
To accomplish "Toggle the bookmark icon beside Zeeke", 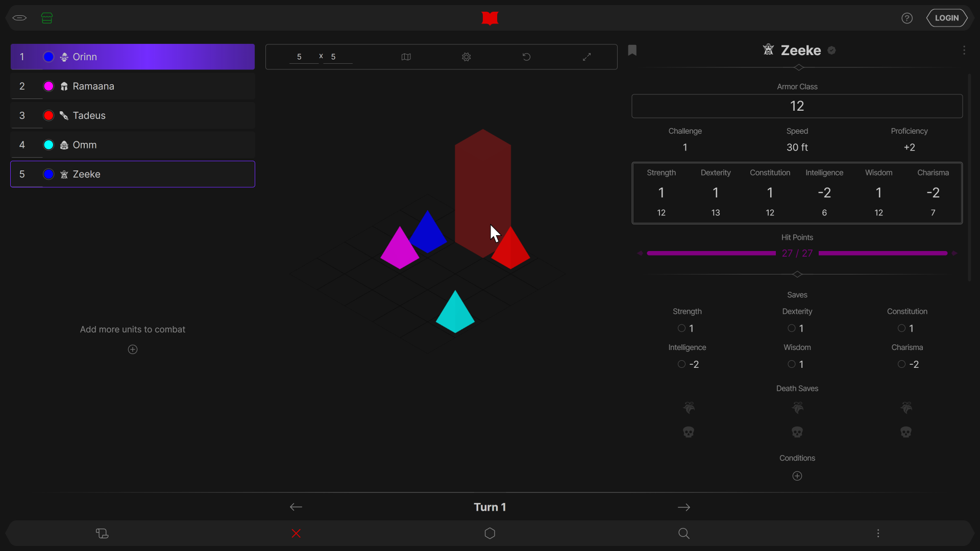I will pyautogui.click(x=632, y=50).
